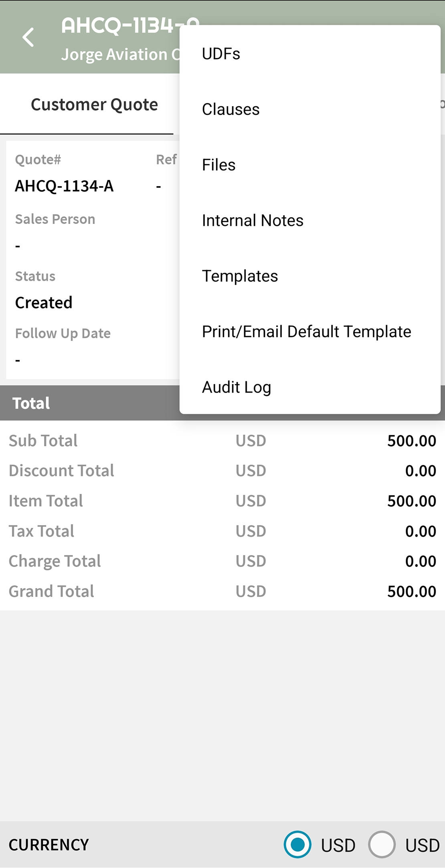
Task: Open Templates menu item
Action: 240,276
